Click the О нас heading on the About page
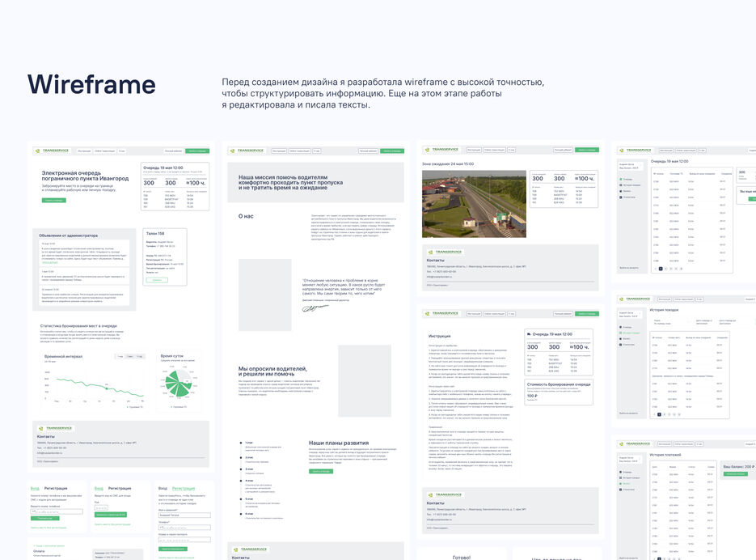The width and height of the screenshot is (756, 560). click(246, 216)
